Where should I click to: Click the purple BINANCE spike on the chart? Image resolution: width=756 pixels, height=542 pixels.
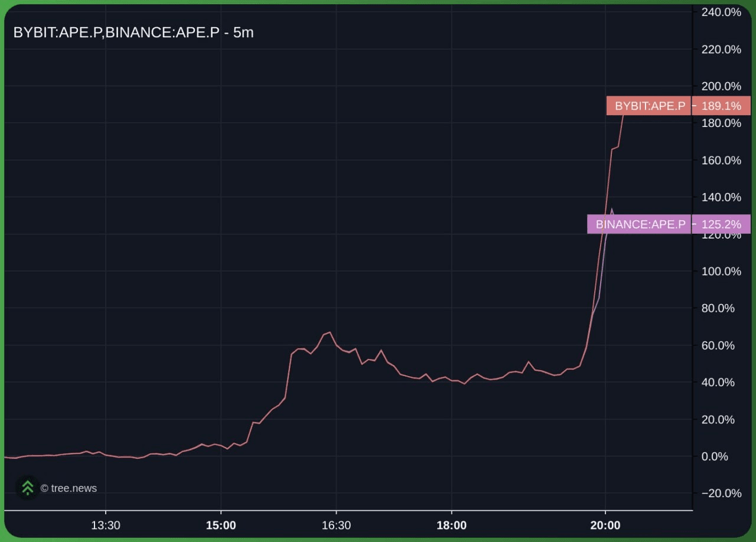pos(612,210)
